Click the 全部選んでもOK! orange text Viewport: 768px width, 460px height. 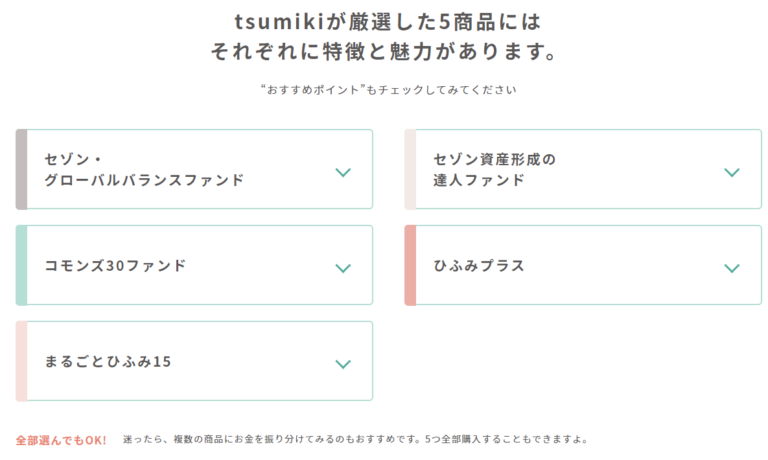point(61,440)
